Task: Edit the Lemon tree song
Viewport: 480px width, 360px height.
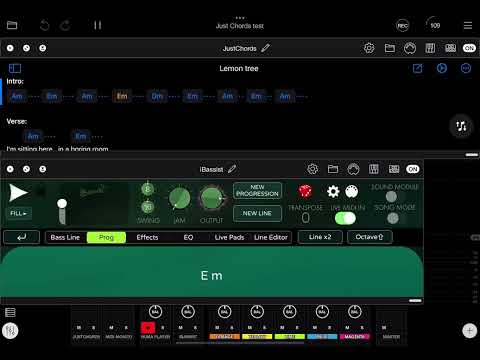Action: [417, 68]
